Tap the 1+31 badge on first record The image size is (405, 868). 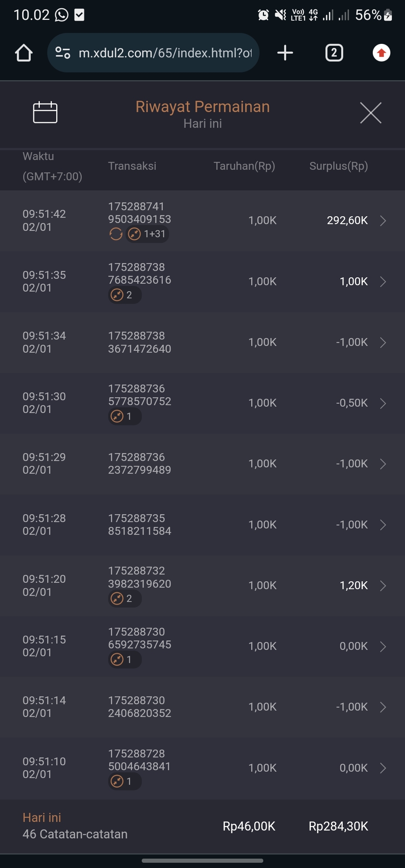coord(147,234)
